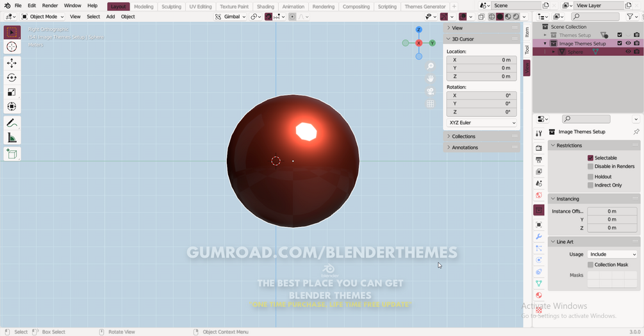Open the Object Mode dropdown
644x336 pixels.
43,17
